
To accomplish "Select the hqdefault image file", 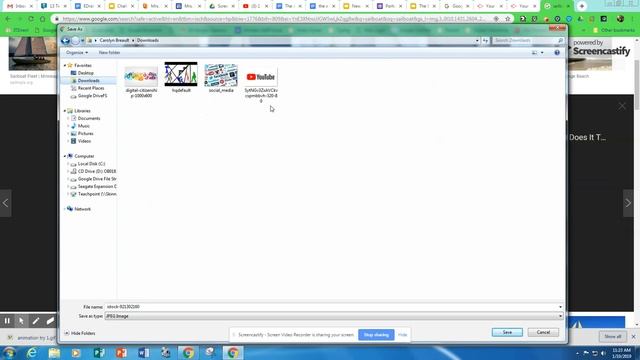I will pyautogui.click(x=181, y=77).
